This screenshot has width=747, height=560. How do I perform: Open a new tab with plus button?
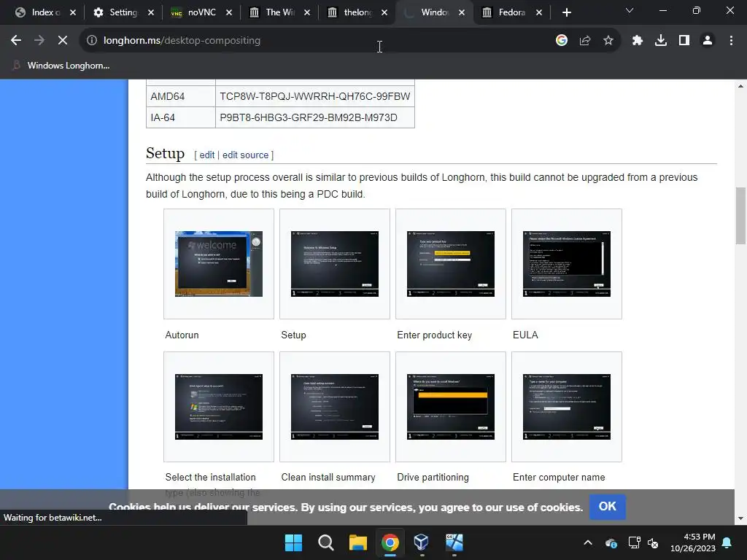coord(566,12)
